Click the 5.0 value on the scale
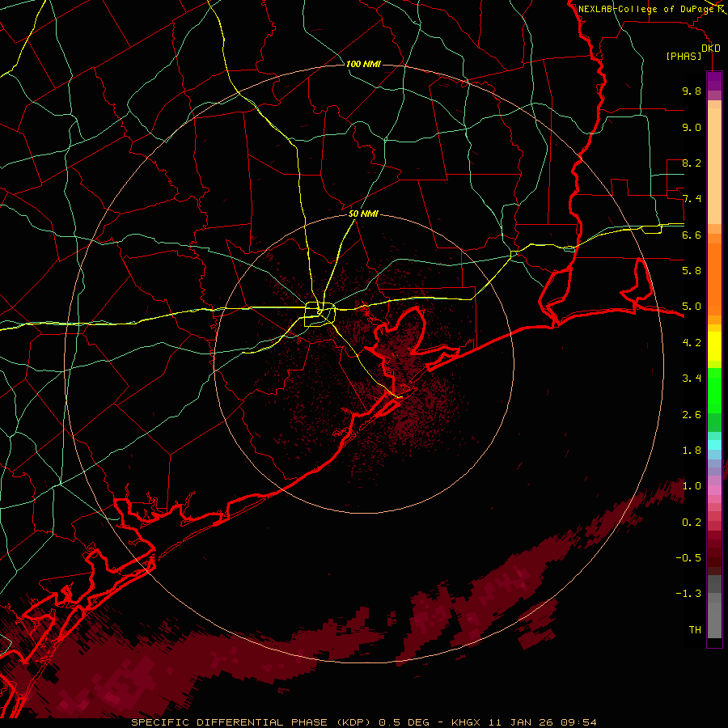 point(692,307)
